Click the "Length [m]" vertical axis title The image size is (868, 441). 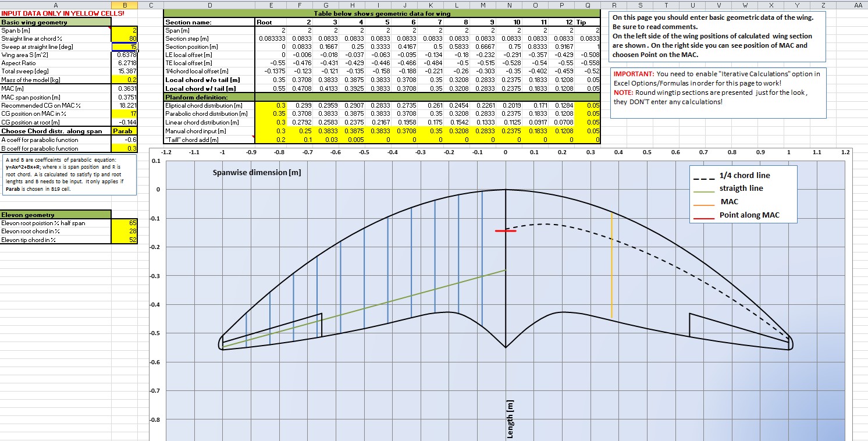click(511, 418)
